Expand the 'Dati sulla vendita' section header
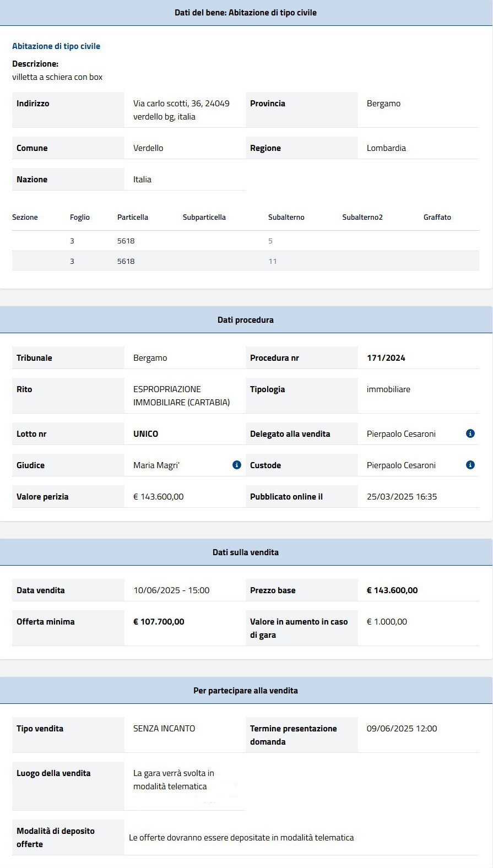 tap(246, 552)
